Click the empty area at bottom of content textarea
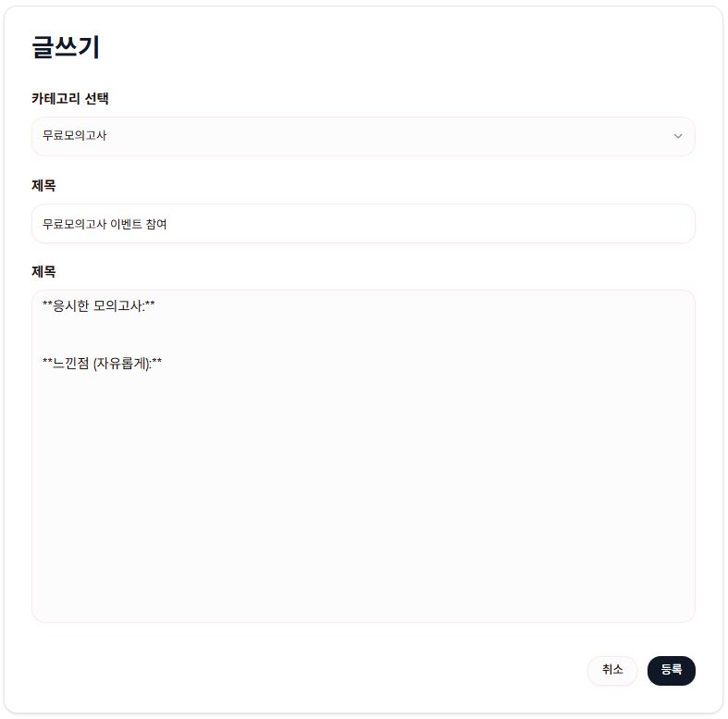 pyautogui.click(x=363, y=555)
